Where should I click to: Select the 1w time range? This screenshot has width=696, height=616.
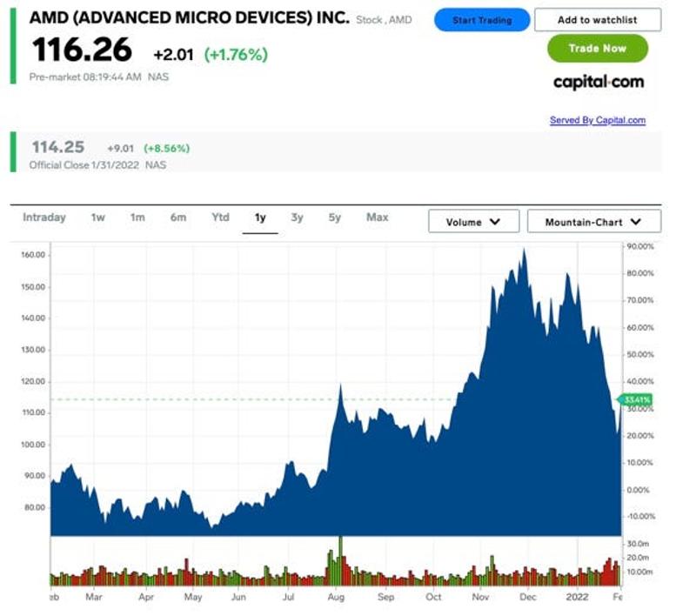tap(98, 218)
